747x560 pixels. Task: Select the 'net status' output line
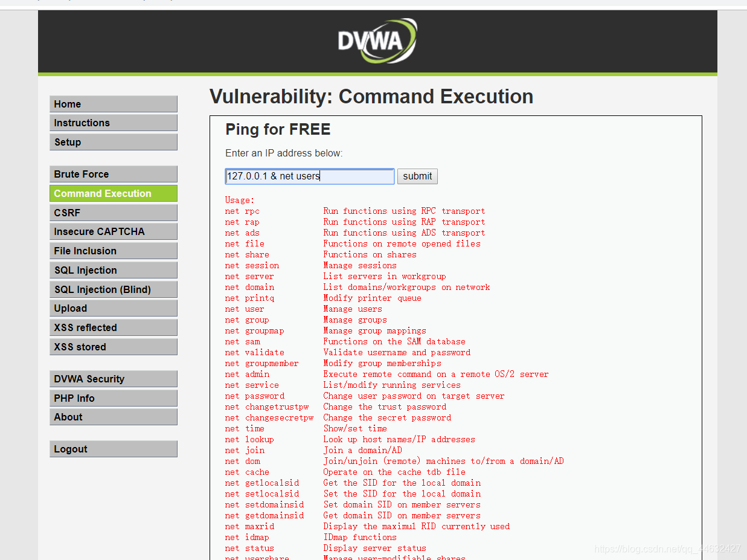point(325,548)
